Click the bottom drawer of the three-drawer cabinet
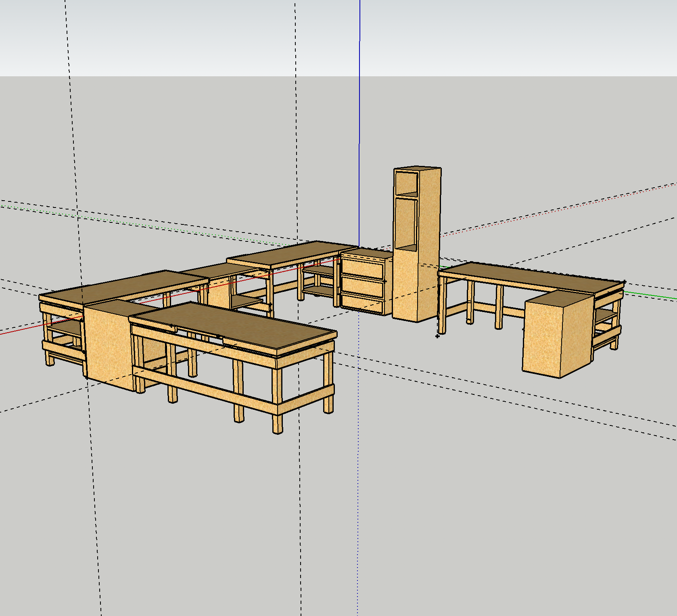The height and width of the screenshot is (616, 677). (361, 305)
